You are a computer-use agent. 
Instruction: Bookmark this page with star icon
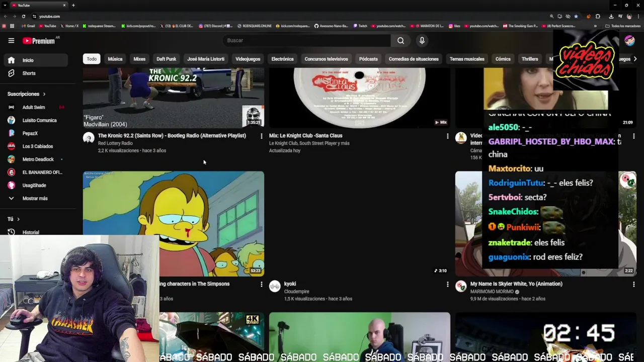coord(576,16)
